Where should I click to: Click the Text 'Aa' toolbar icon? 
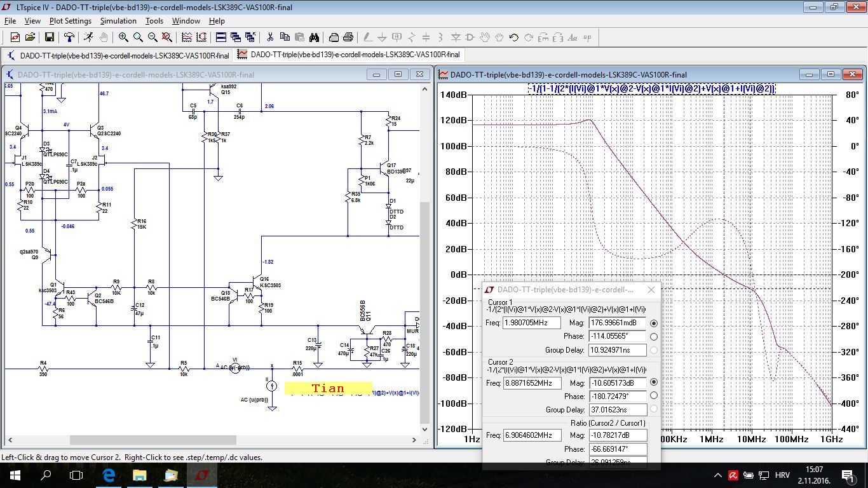click(x=573, y=37)
